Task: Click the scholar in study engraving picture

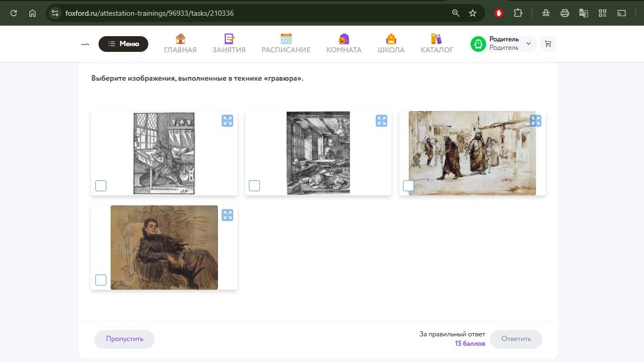Action: click(x=318, y=153)
